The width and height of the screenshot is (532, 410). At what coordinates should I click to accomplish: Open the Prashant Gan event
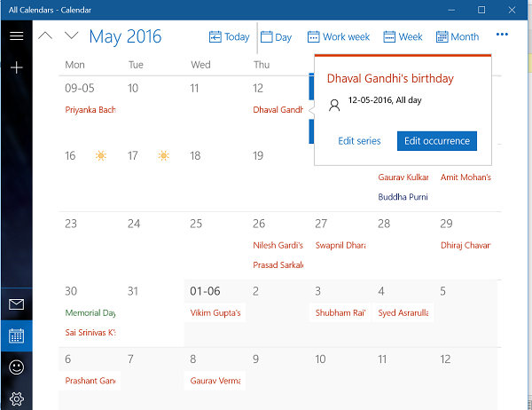coord(90,381)
